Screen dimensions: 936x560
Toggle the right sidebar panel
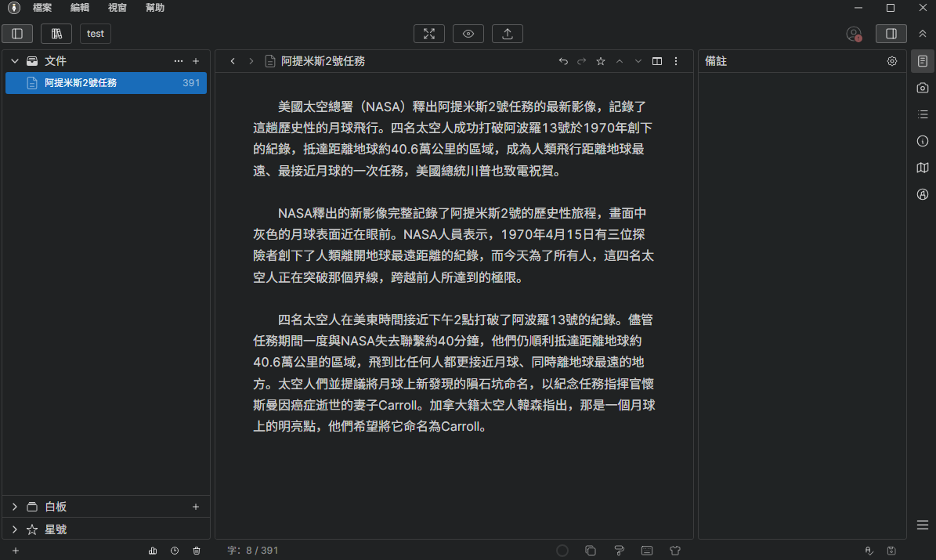pos(891,34)
